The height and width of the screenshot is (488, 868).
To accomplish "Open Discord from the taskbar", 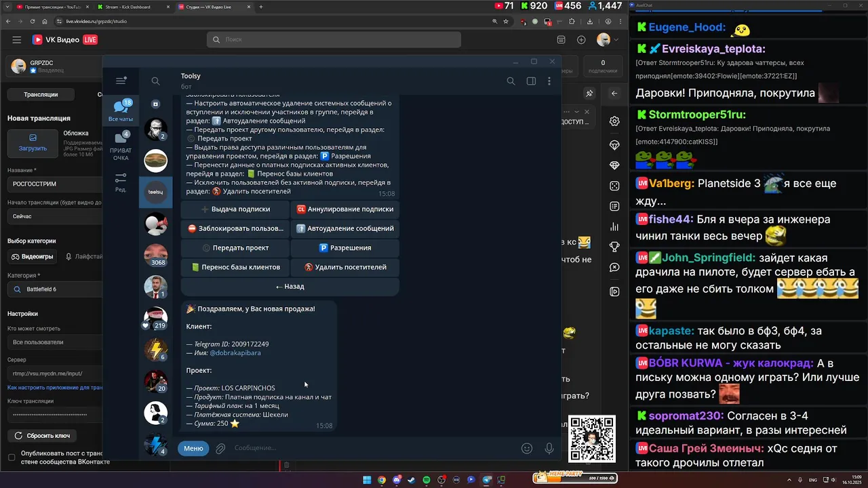I will pyautogui.click(x=397, y=480).
